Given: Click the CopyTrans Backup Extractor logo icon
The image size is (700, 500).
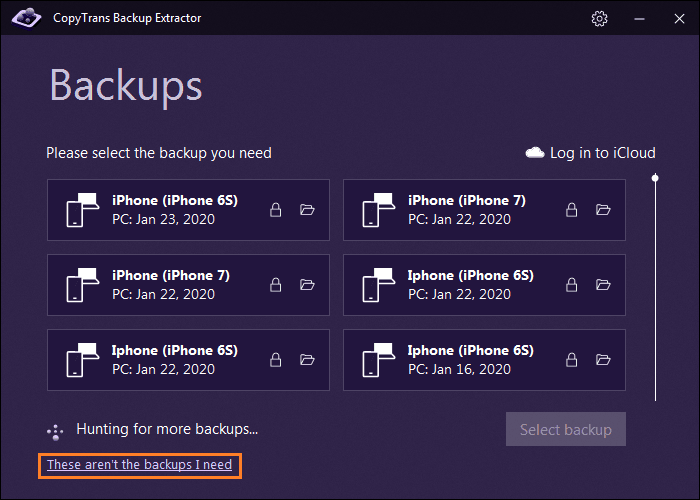Looking at the screenshot, I should (x=26, y=18).
